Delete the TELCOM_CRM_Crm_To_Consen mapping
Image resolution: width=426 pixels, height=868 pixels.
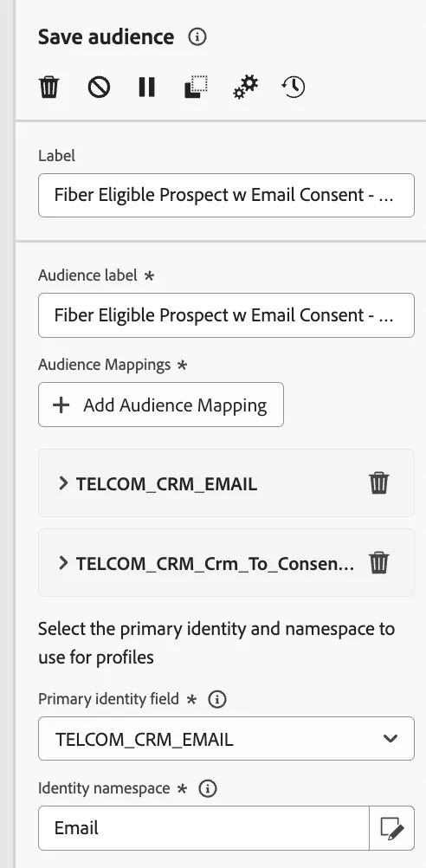tap(379, 563)
